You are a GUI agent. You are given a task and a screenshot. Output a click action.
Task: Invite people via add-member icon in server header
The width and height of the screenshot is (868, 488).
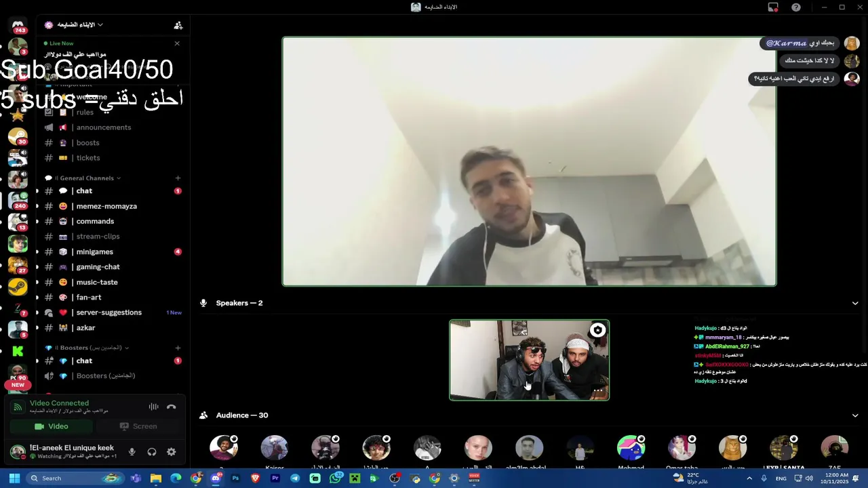pos(178,25)
